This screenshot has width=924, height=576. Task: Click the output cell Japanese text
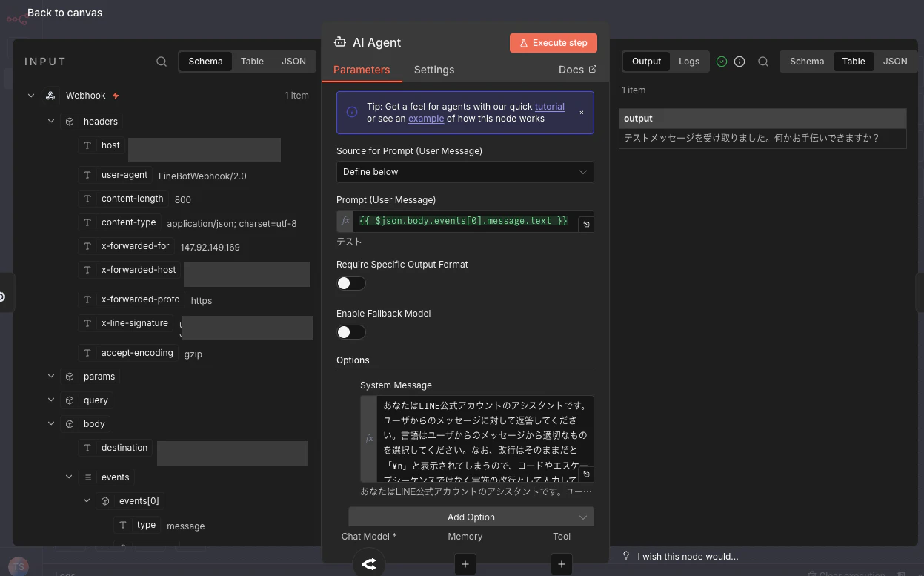pos(751,138)
